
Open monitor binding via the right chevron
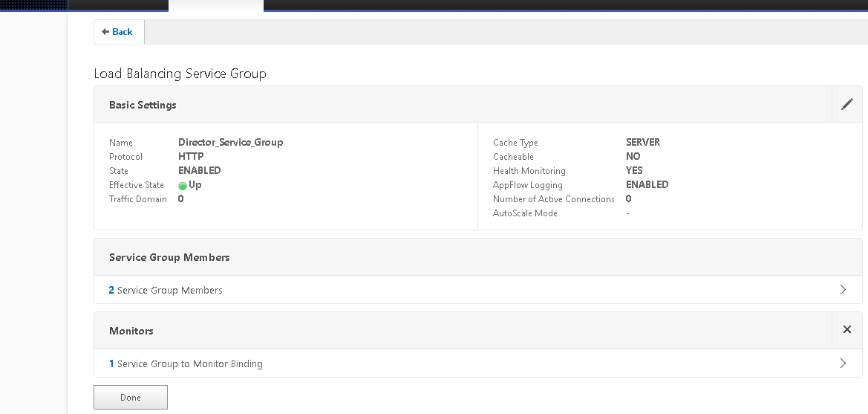843,363
